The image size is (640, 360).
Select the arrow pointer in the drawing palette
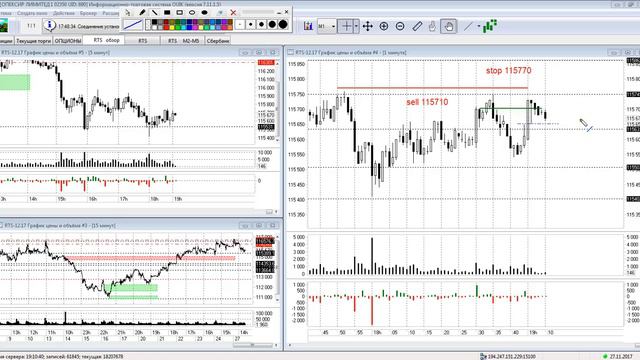click(x=128, y=13)
